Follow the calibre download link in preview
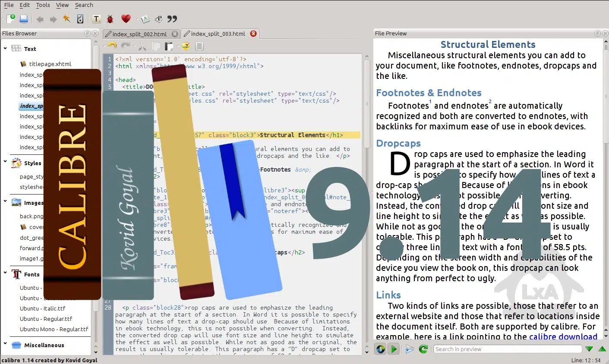The height and width of the screenshot is (364, 609). tap(563, 336)
